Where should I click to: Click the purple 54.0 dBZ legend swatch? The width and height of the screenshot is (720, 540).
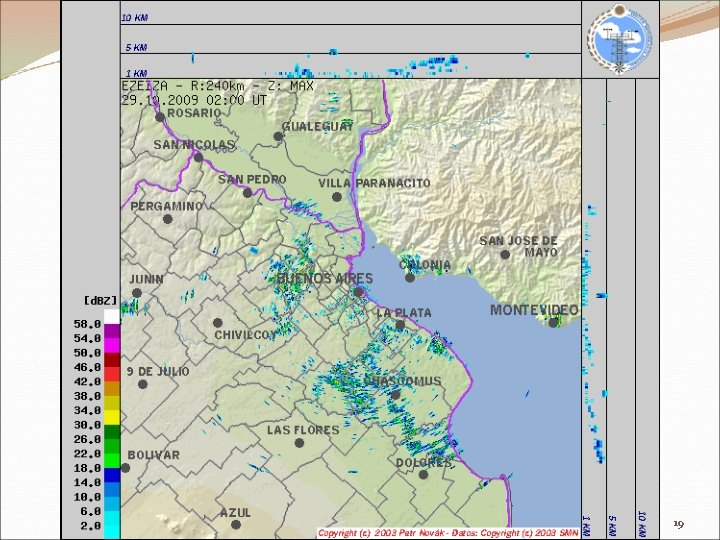coord(112,331)
